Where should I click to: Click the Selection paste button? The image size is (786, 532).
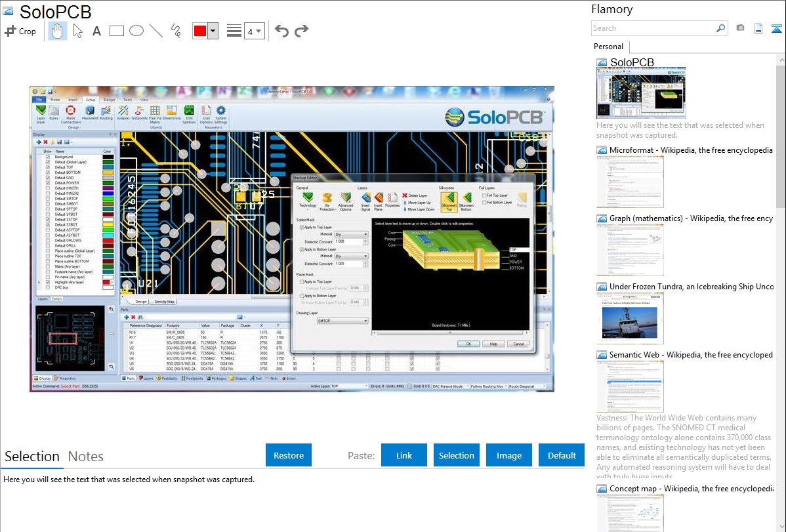click(457, 455)
